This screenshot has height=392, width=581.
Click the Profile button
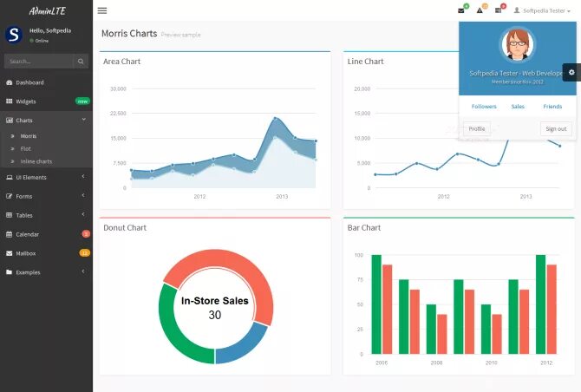pos(477,128)
